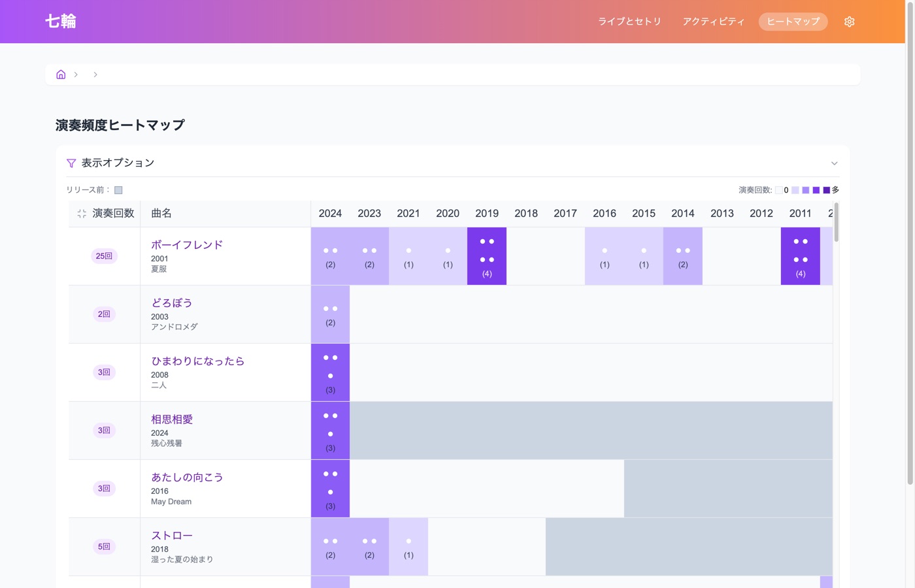This screenshot has height=588, width=915.
Task: Click ひまわりになったら's 2024 cell showing (3)
Action: (330, 372)
